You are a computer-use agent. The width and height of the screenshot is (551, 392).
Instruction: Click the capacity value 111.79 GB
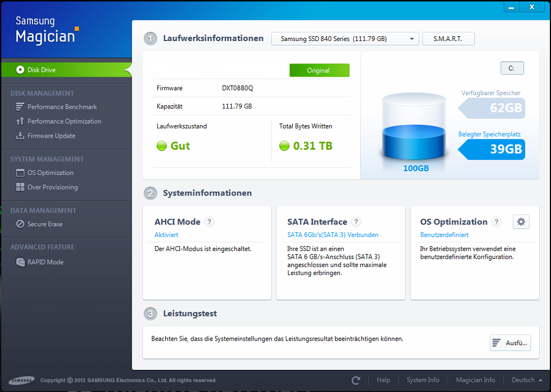pos(237,106)
